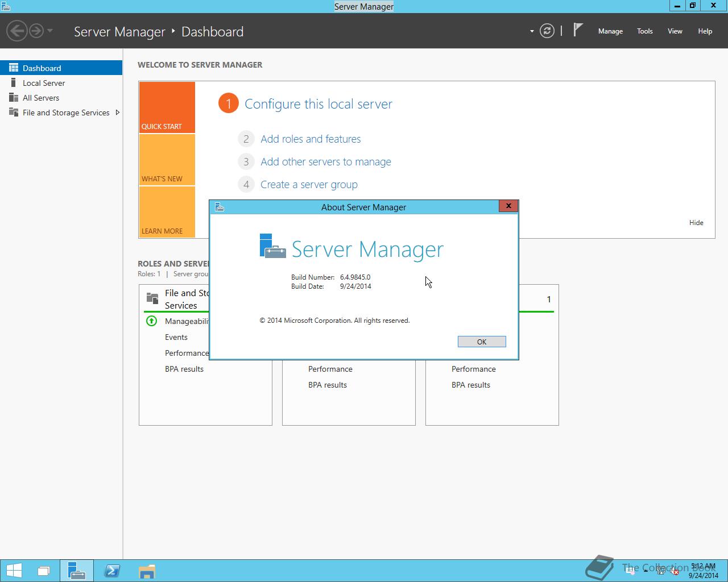728x582 pixels.
Task: Open the Tools menu
Action: [645, 31]
